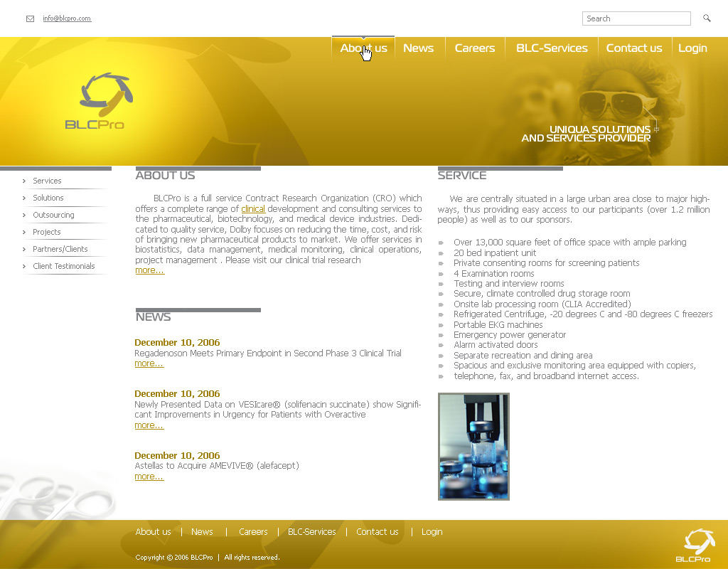Click 'Alarm activated doors' list item
This screenshot has height=569, width=728.
(x=496, y=345)
